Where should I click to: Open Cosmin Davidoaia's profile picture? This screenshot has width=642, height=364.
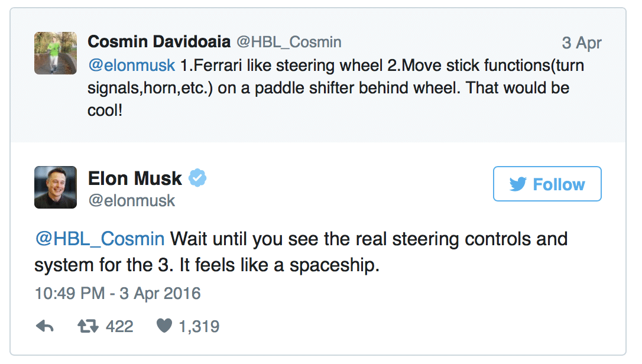(56, 53)
